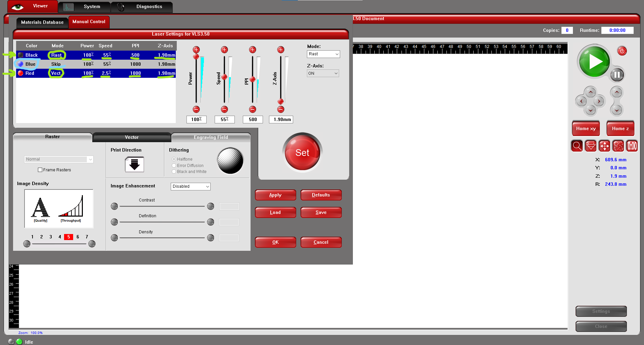Click the Power slider handle
The height and width of the screenshot is (345, 644).
pos(196,57)
